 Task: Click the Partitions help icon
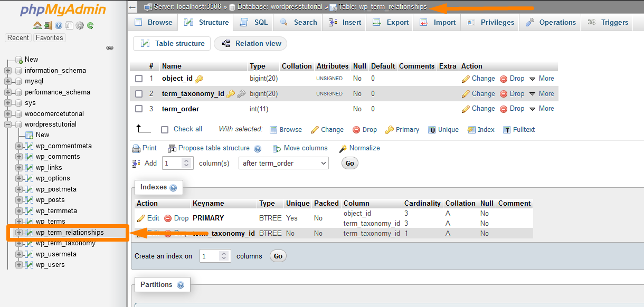pos(181,285)
